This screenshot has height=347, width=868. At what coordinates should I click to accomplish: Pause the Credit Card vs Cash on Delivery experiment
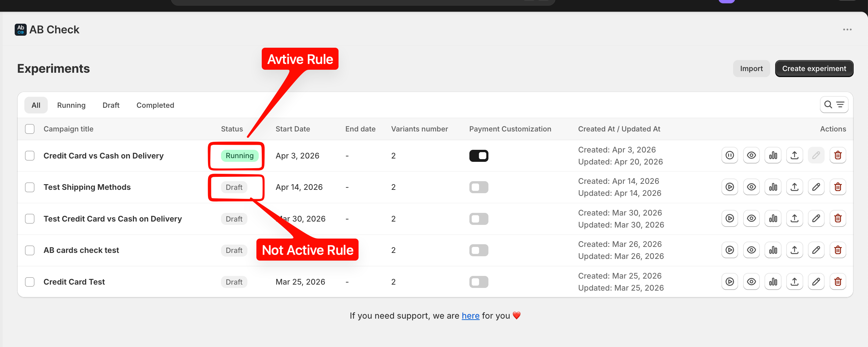tap(729, 155)
